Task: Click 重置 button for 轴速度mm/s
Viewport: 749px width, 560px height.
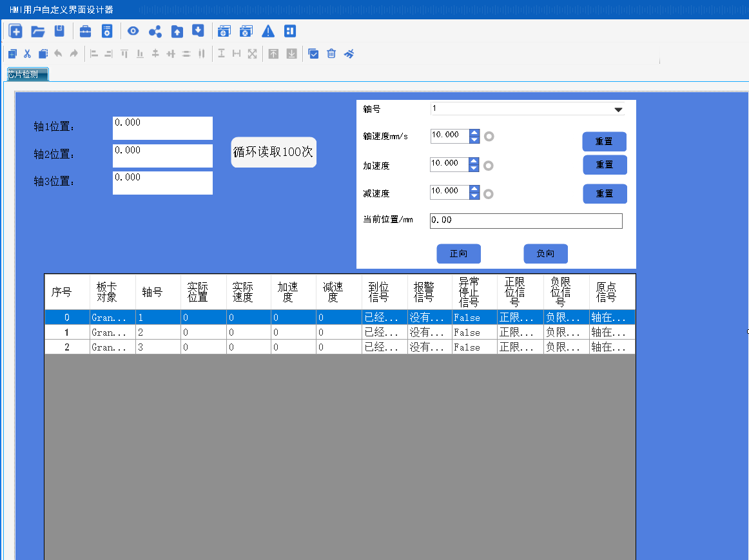Action: tap(604, 142)
